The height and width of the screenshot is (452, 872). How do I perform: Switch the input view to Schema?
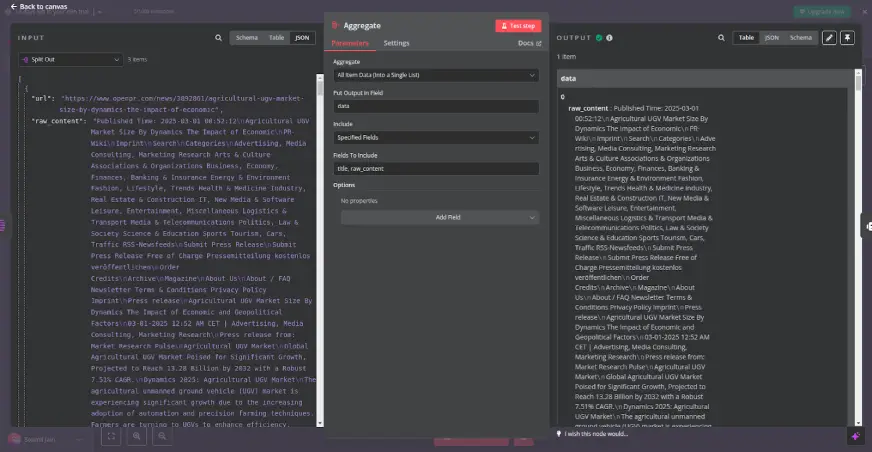tap(245, 38)
